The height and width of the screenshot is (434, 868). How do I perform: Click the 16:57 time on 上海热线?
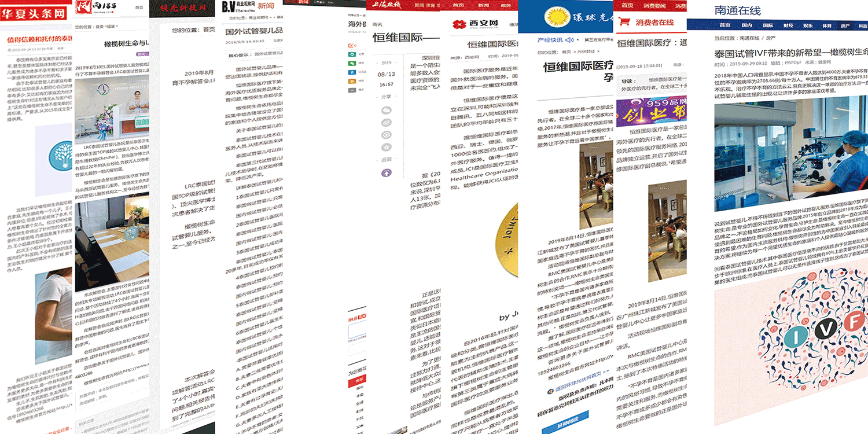(x=386, y=84)
